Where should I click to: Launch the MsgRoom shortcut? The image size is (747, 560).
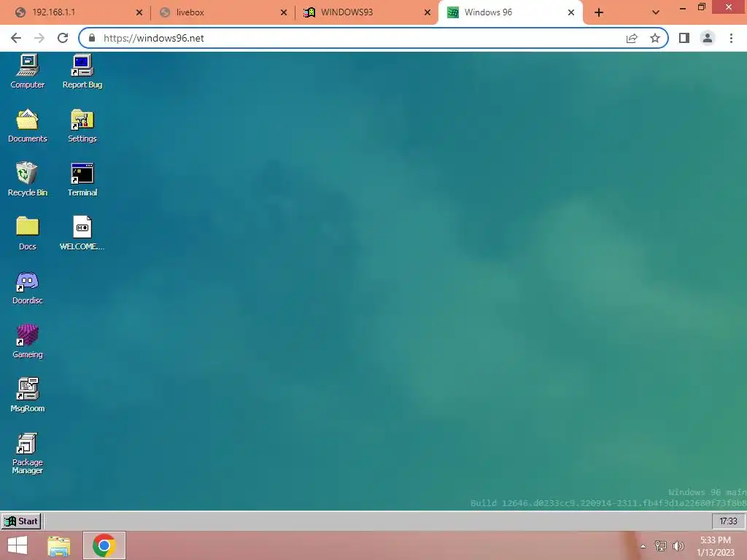(27, 395)
